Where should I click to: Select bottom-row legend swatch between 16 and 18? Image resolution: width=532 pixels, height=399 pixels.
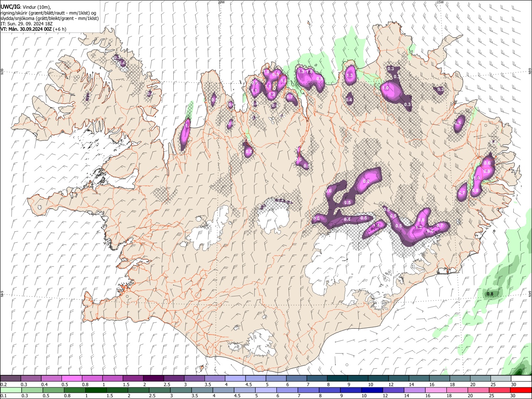pyautogui.click(x=436, y=390)
